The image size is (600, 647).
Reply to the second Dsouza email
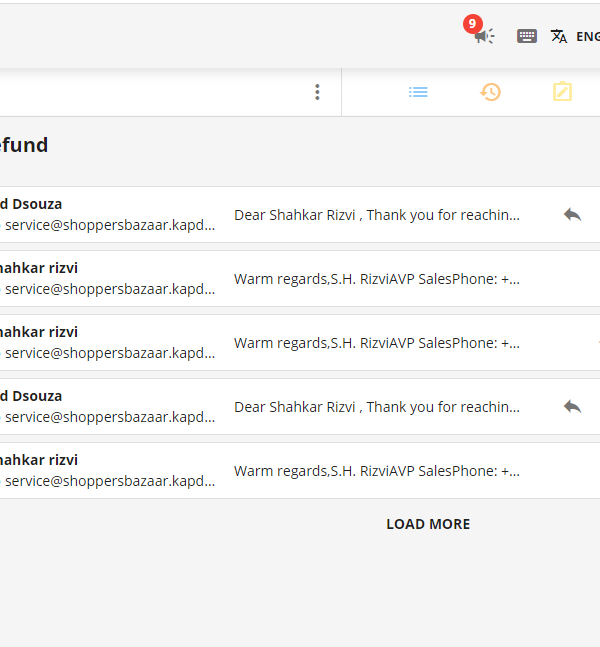(572, 407)
